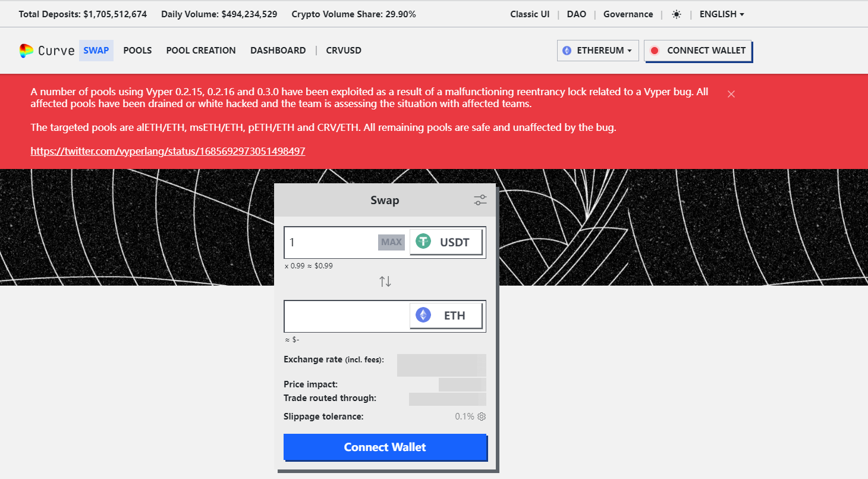Screen dimensions: 868x479
Task: Toggle the sun light/dark theme icon
Action: tap(677, 14)
